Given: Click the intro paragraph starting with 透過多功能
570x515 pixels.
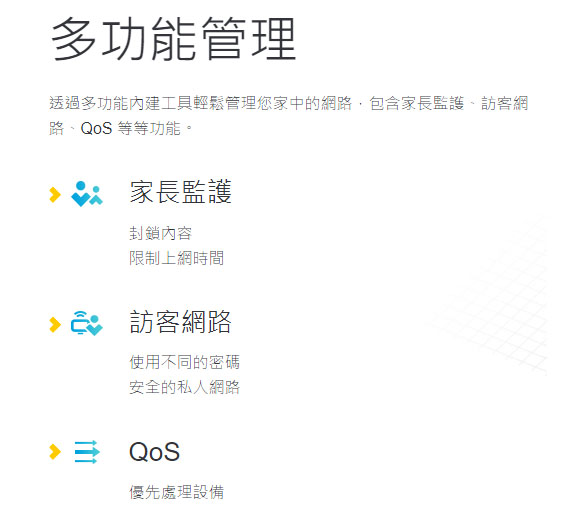Looking at the screenshot, I should (x=289, y=116).
